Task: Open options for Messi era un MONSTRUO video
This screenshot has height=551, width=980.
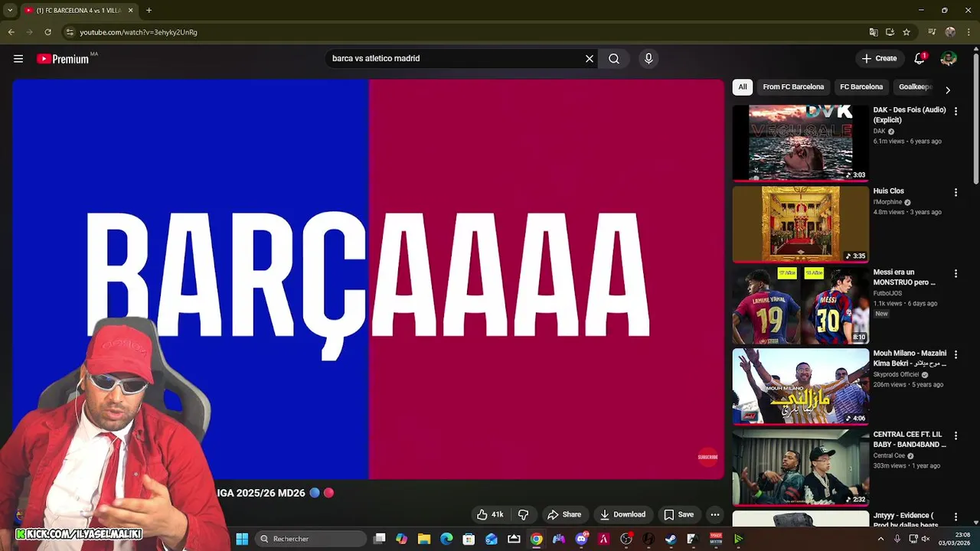Action: (955, 273)
